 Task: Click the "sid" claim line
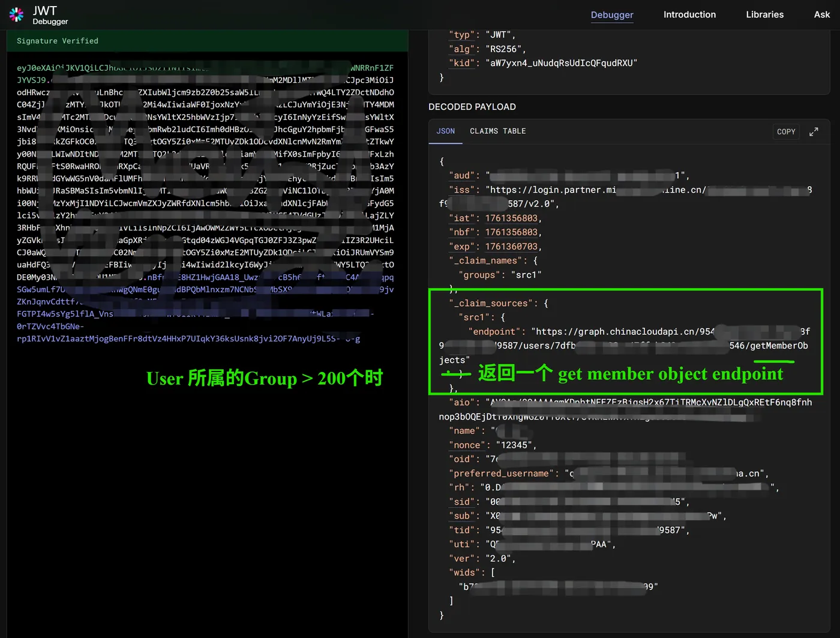(569, 502)
